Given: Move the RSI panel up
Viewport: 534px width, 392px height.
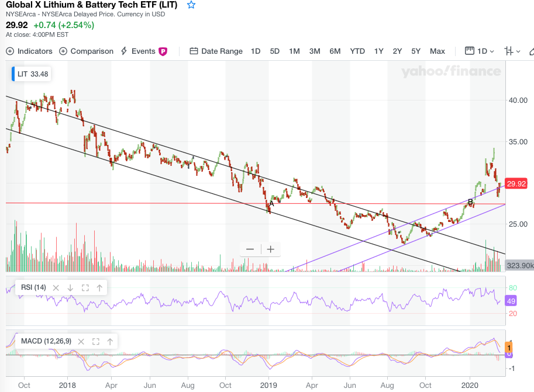Looking at the screenshot, I should coord(99,288).
